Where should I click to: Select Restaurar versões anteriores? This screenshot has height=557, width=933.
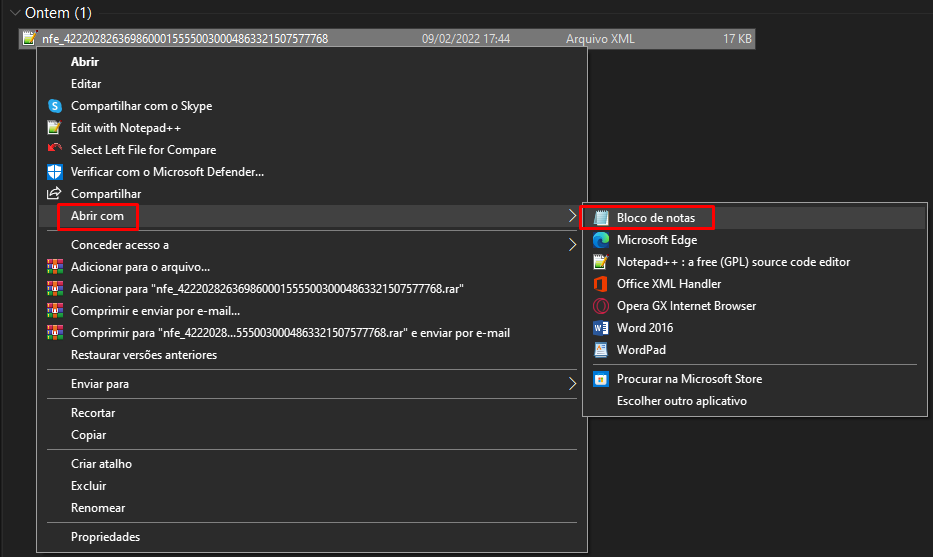pyautogui.click(x=144, y=355)
